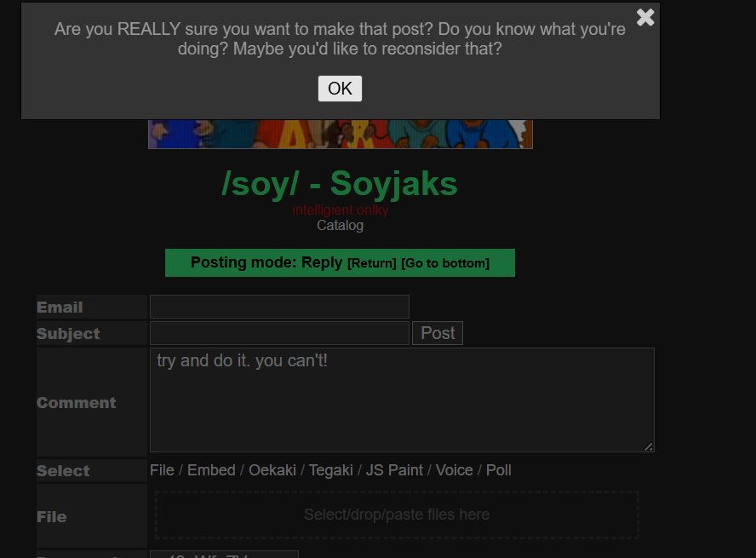Click into the Subject text field
This screenshot has width=756, height=558.
pos(279,333)
